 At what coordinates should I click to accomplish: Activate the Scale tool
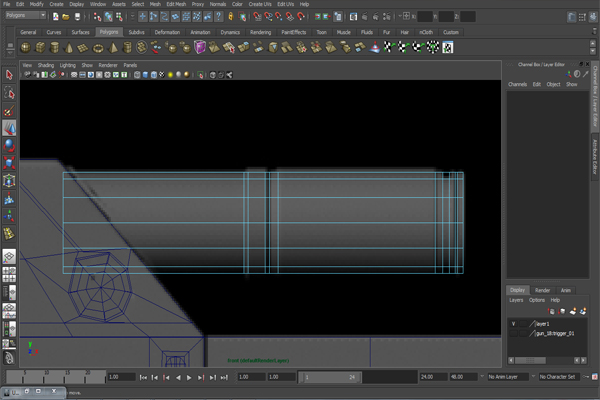tap(9, 163)
